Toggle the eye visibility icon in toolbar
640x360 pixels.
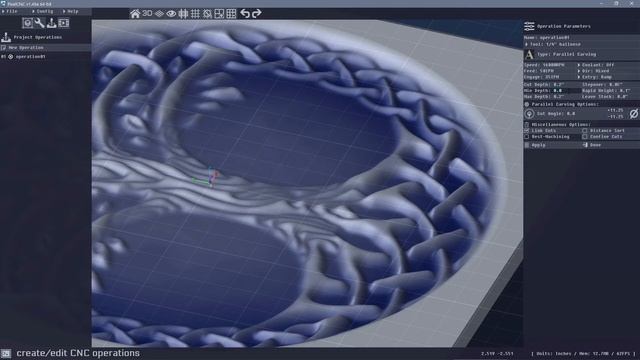click(x=171, y=14)
